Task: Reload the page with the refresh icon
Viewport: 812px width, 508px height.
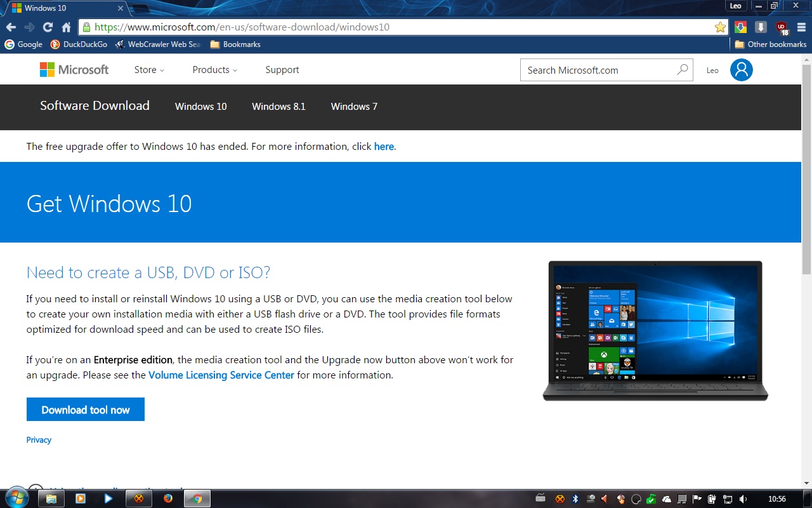Action: coord(48,27)
